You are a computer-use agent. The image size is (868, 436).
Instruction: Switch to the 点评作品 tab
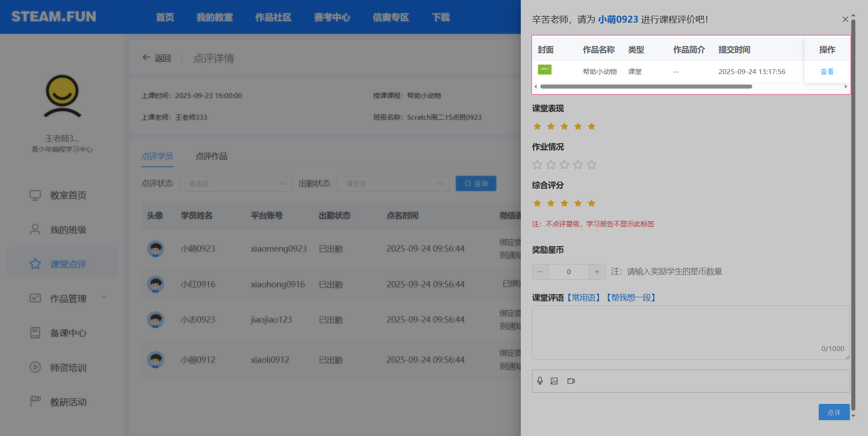click(211, 156)
